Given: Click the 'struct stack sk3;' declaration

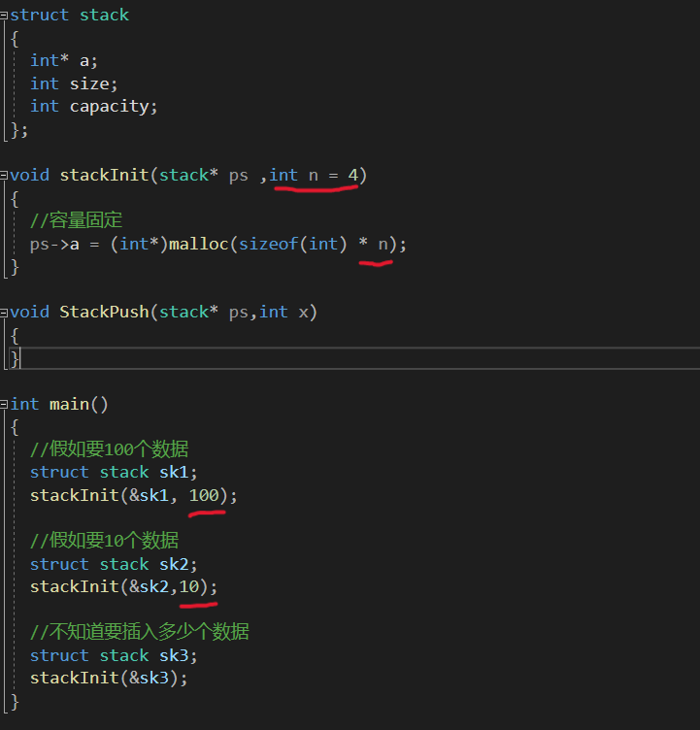Looking at the screenshot, I should click(x=114, y=655).
